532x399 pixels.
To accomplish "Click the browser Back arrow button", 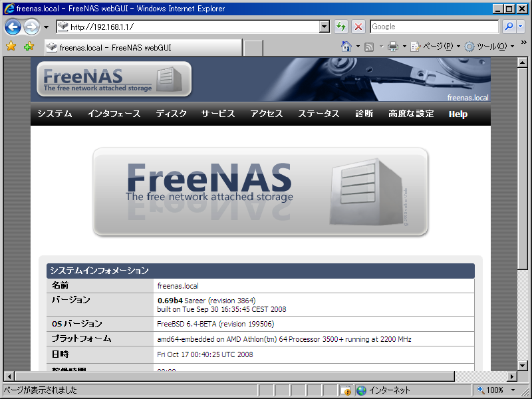I will coord(13,27).
